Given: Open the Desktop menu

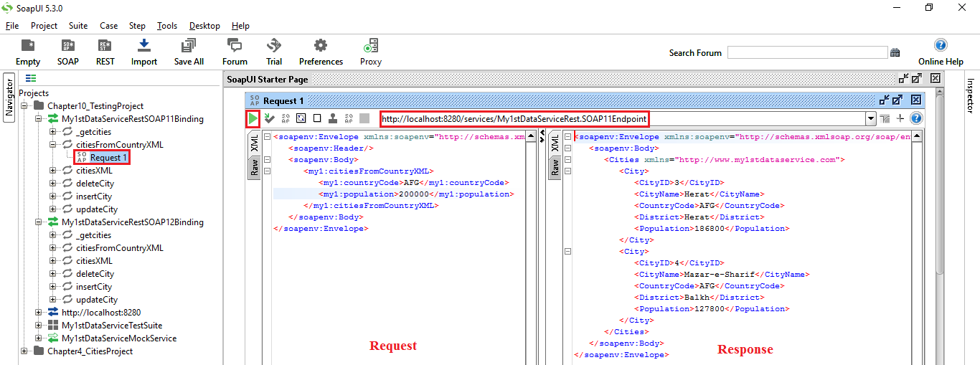Looking at the screenshot, I should [x=204, y=25].
